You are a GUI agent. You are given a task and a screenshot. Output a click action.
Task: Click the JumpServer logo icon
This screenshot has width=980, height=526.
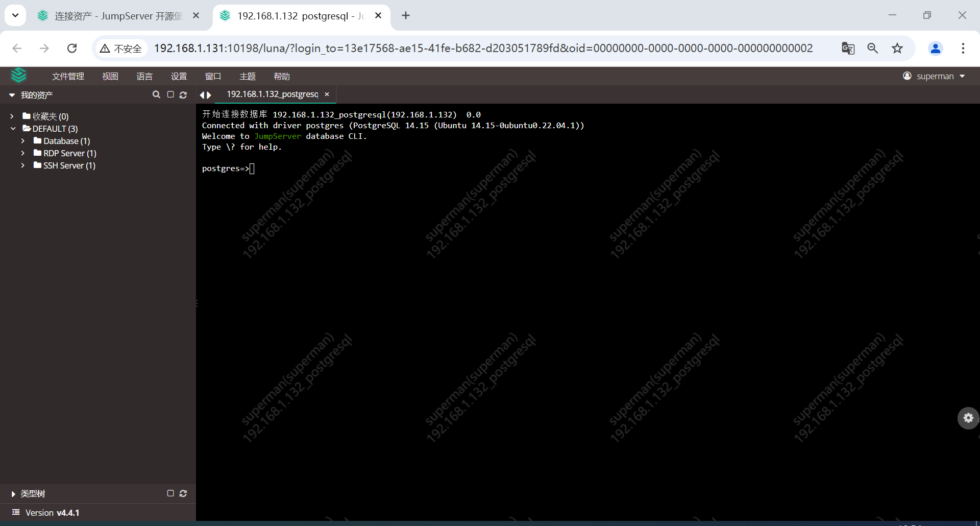tap(19, 76)
